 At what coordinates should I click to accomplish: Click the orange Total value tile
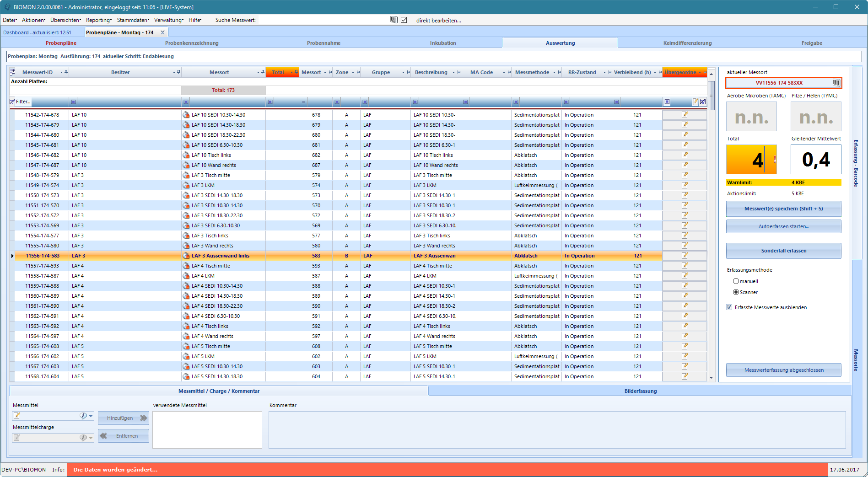pyautogui.click(x=751, y=159)
